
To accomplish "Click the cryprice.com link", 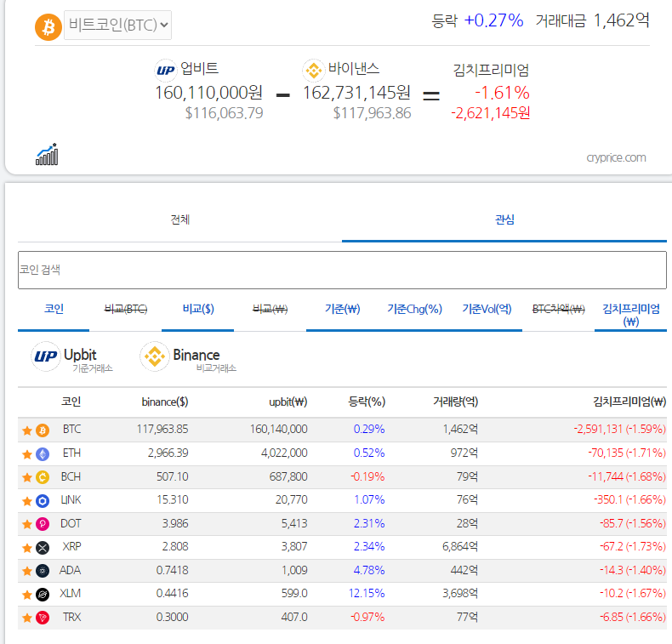I will pyautogui.click(x=616, y=157).
